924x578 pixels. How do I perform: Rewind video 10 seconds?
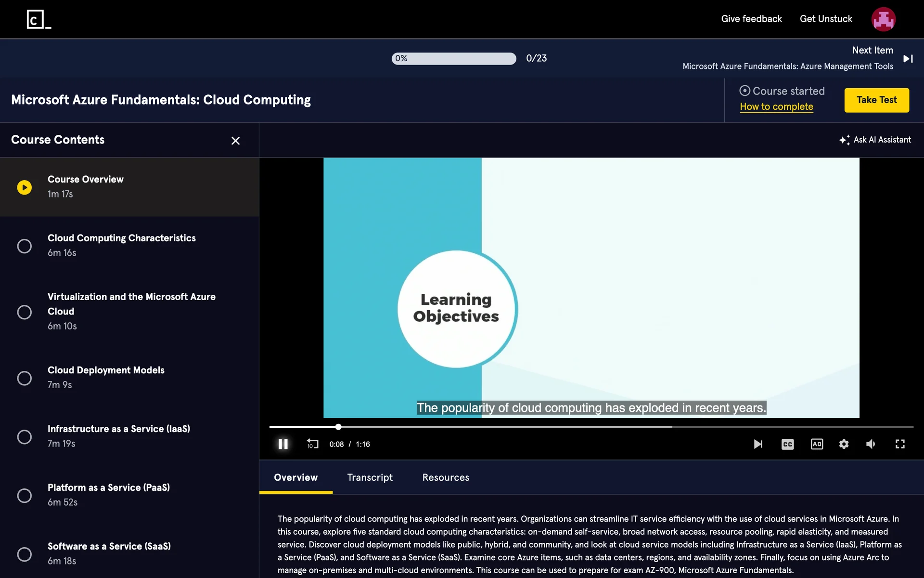click(312, 444)
